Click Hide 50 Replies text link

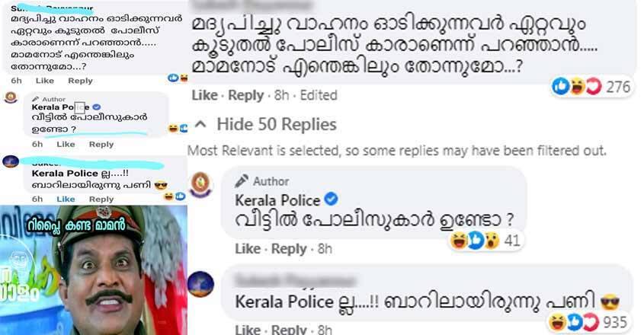point(277,124)
